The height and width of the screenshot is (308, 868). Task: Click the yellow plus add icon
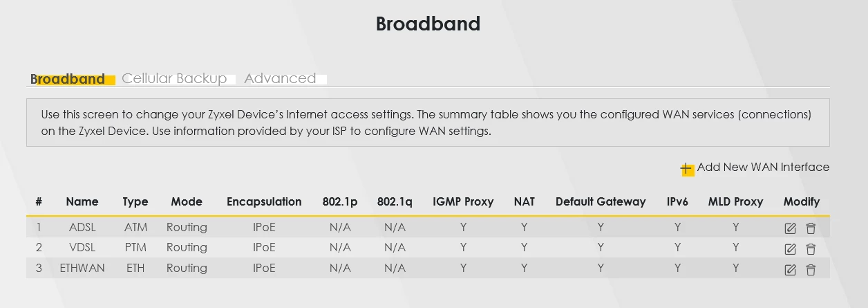click(686, 169)
